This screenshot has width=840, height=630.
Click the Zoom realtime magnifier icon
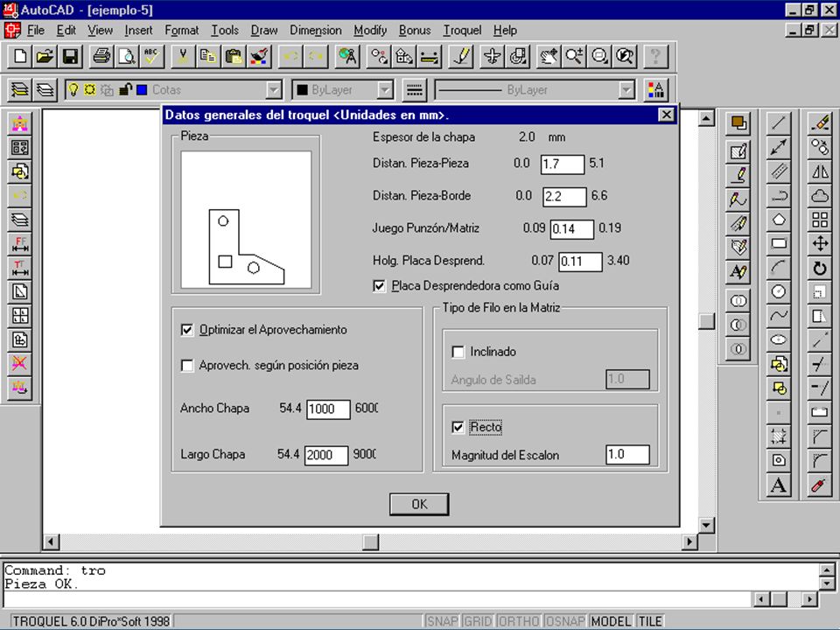[574, 56]
